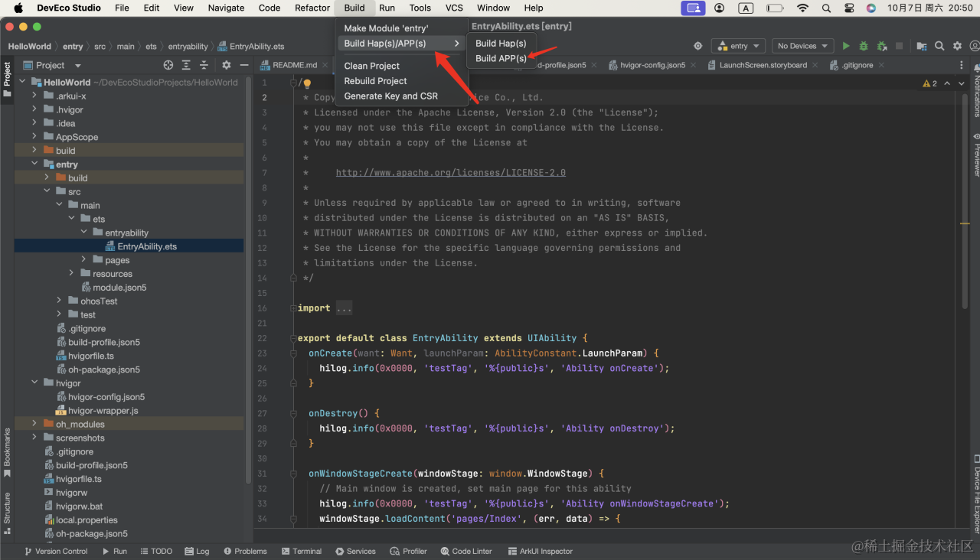The width and height of the screenshot is (980, 560).
Task: Open the Profiler tool window button
Action: coord(409,551)
